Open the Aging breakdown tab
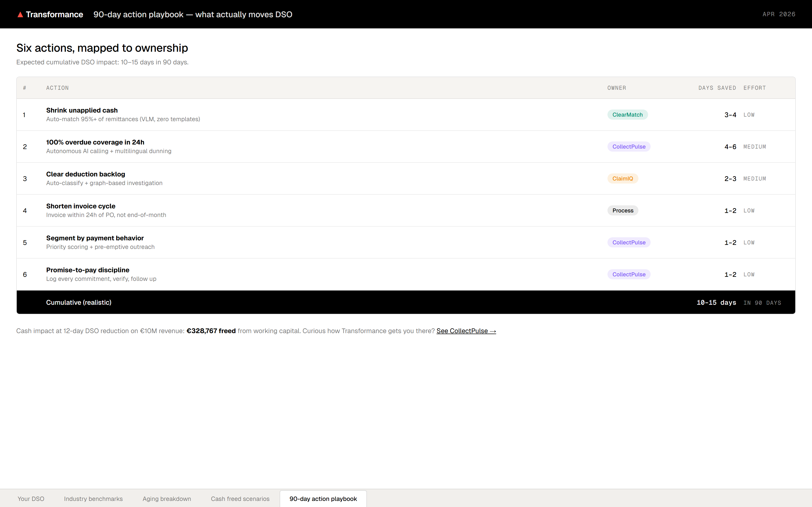 click(167, 499)
